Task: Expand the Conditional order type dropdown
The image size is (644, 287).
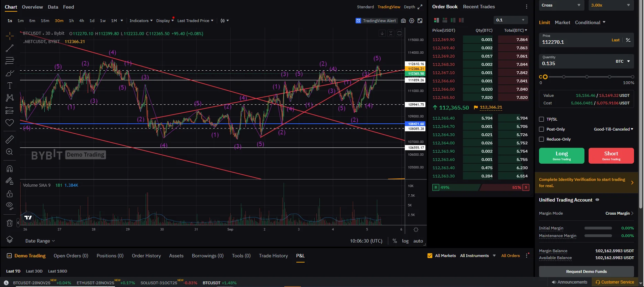Action: point(590,22)
